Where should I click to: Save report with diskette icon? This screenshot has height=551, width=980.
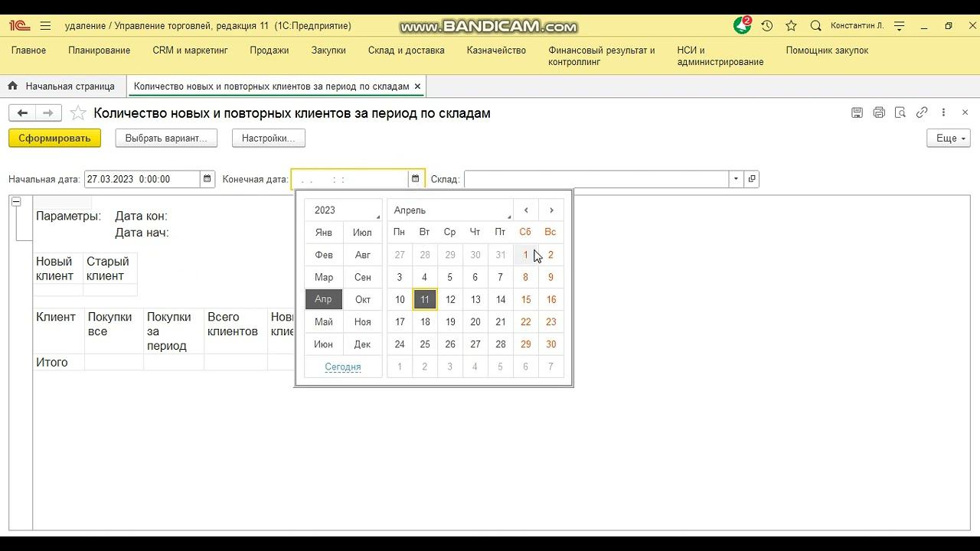coord(857,112)
